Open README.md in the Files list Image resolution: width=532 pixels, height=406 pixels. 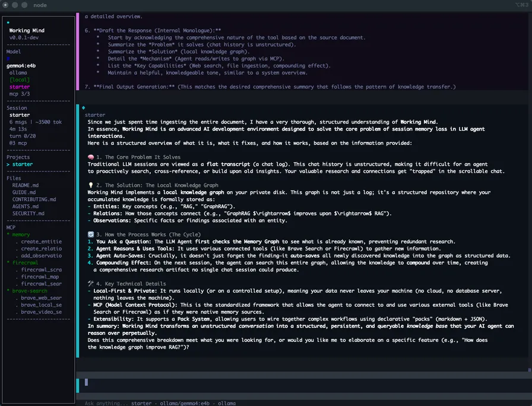point(26,185)
